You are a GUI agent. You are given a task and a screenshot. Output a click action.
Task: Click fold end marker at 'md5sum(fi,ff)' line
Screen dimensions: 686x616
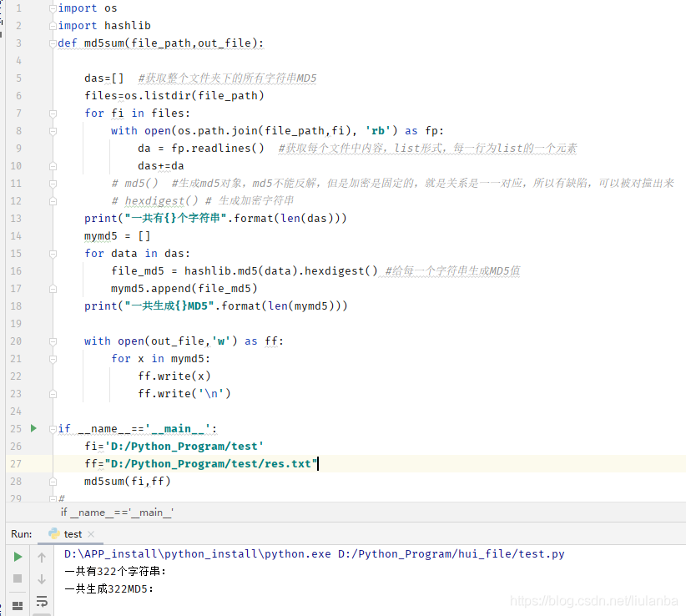click(x=53, y=482)
